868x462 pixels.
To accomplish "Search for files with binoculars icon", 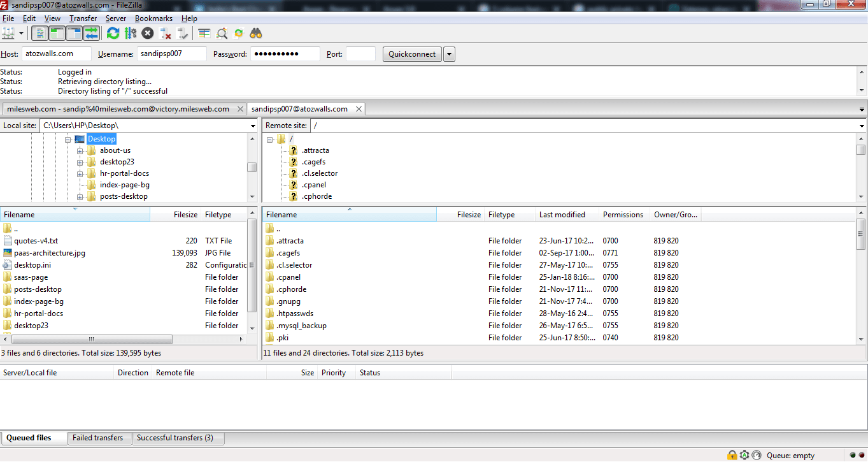I will [x=256, y=33].
